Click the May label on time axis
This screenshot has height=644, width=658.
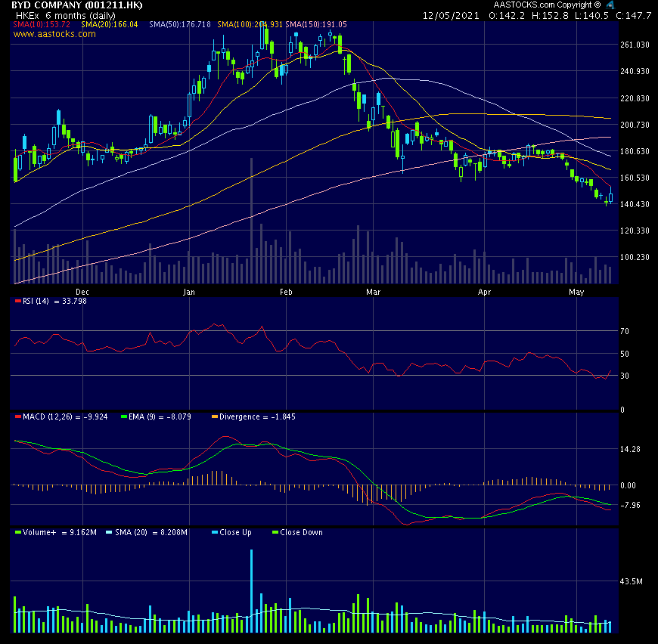[x=576, y=292]
